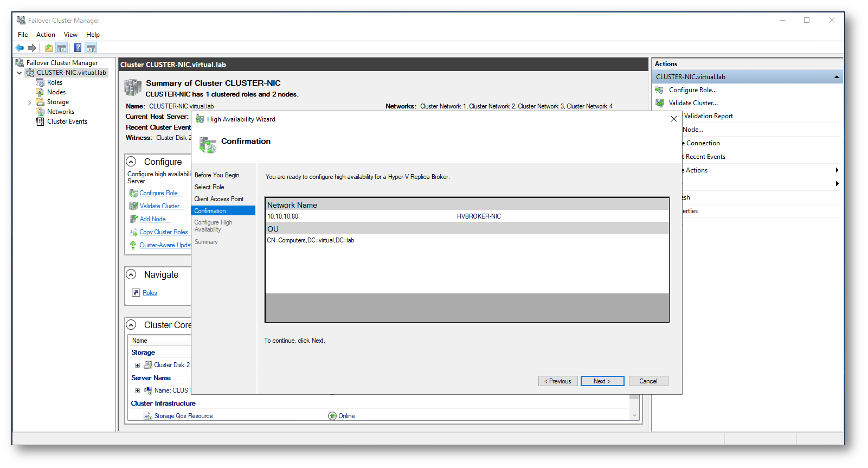Click the Roles icon under Navigate
This screenshot has height=468, width=868.
click(x=136, y=293)
